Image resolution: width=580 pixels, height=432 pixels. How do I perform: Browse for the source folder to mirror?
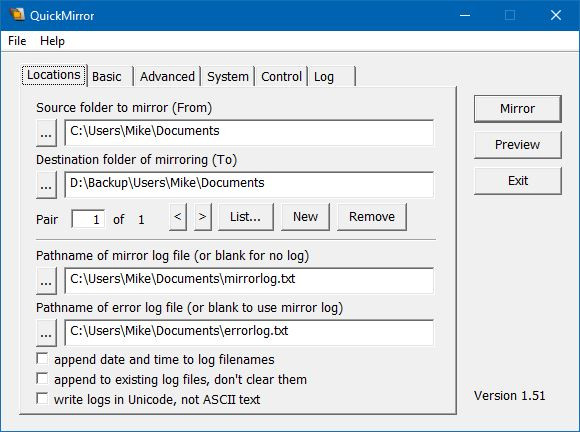46,133
